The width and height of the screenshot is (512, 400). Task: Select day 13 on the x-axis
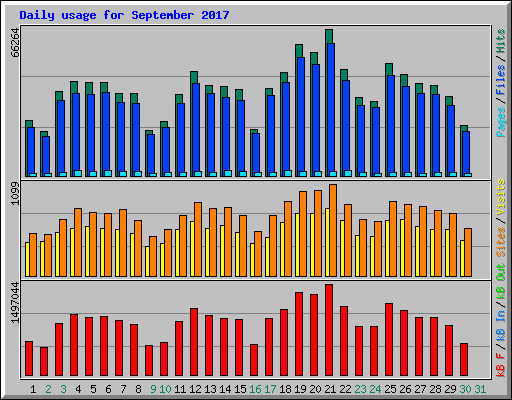pyautogui.click(x=210, y=389)
